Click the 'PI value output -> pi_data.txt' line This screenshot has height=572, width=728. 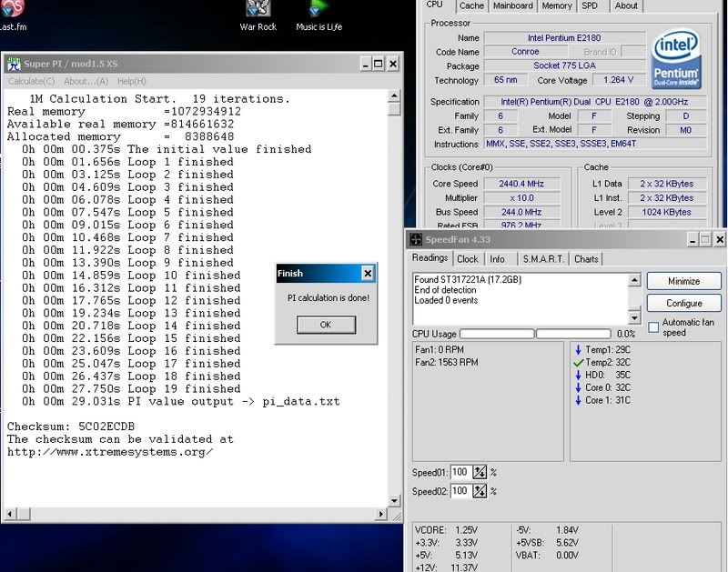coord(181,401)
